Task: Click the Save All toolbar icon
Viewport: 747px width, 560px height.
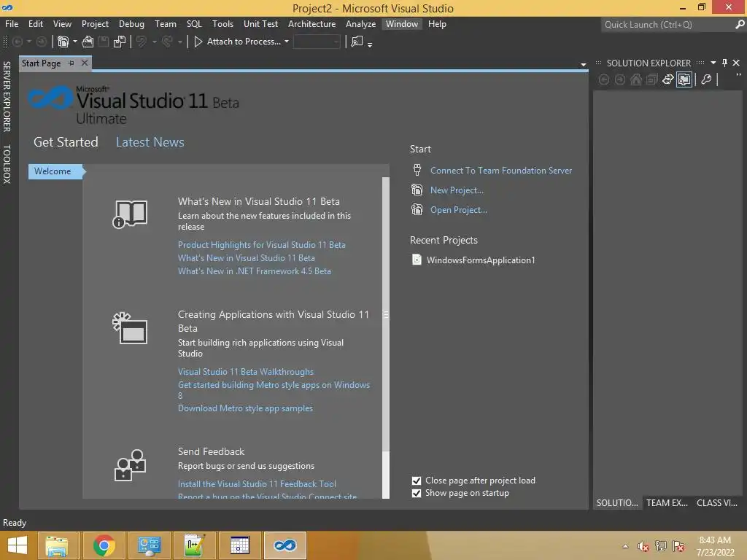Action: 120,42
